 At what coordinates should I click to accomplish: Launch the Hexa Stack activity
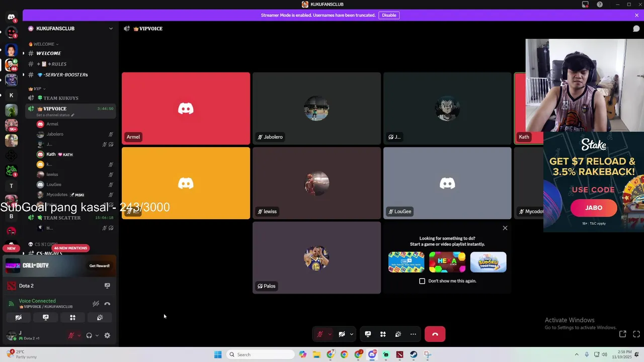[x=447, y=262]
